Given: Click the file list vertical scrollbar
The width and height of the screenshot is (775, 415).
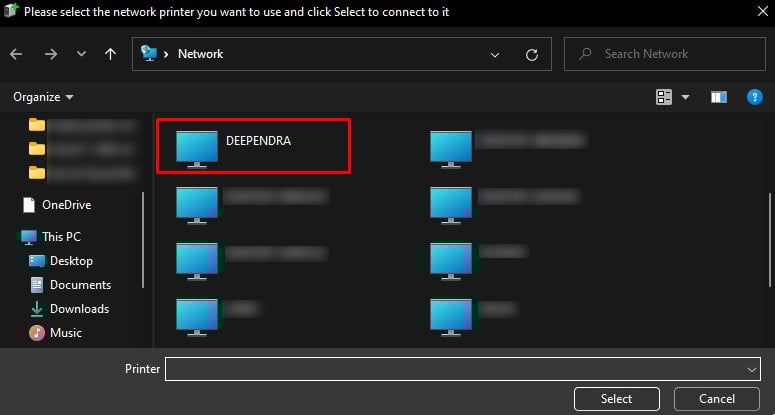Looking at the screenshot, I should coord(770,240).
